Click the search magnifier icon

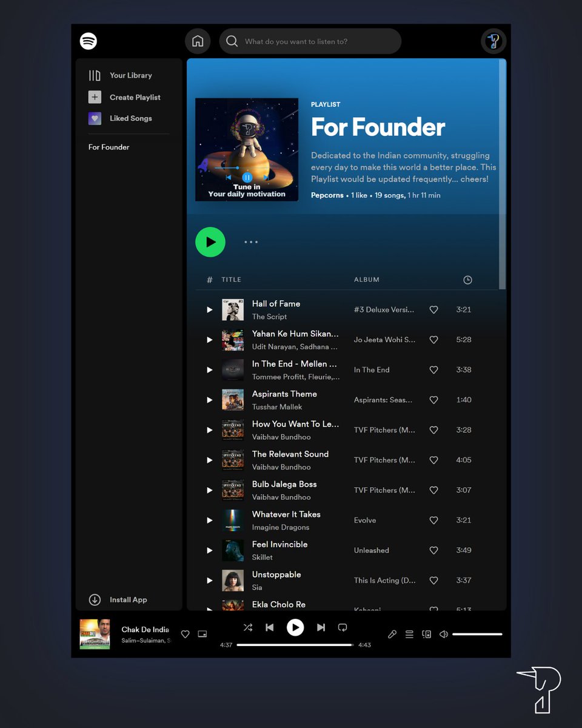[x=232, y=41]
